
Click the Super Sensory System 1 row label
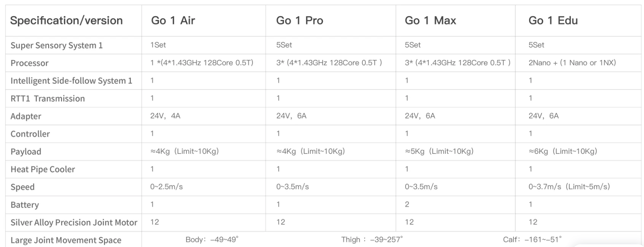coord(57,45)
